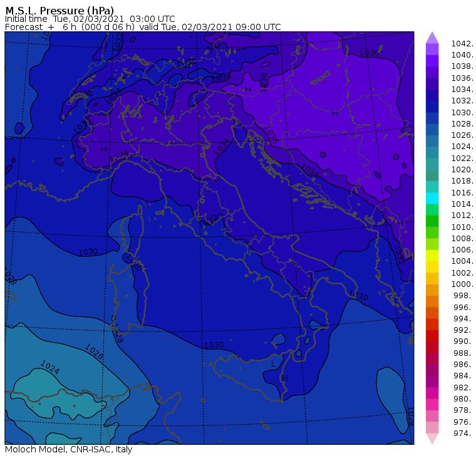
Task: Select legend value 1034.
Action: click(462, 90)
